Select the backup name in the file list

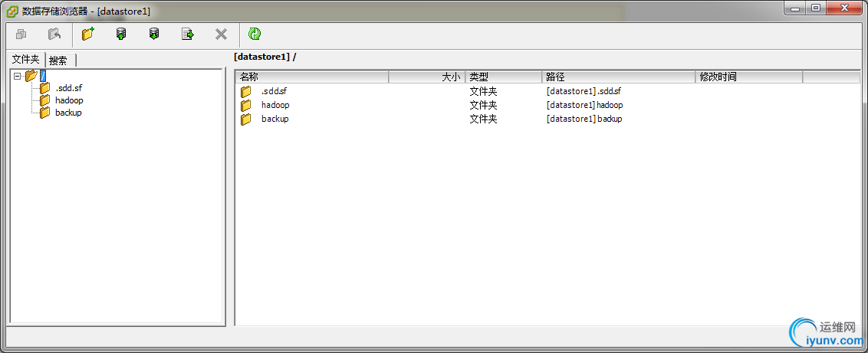coord(275,119)
